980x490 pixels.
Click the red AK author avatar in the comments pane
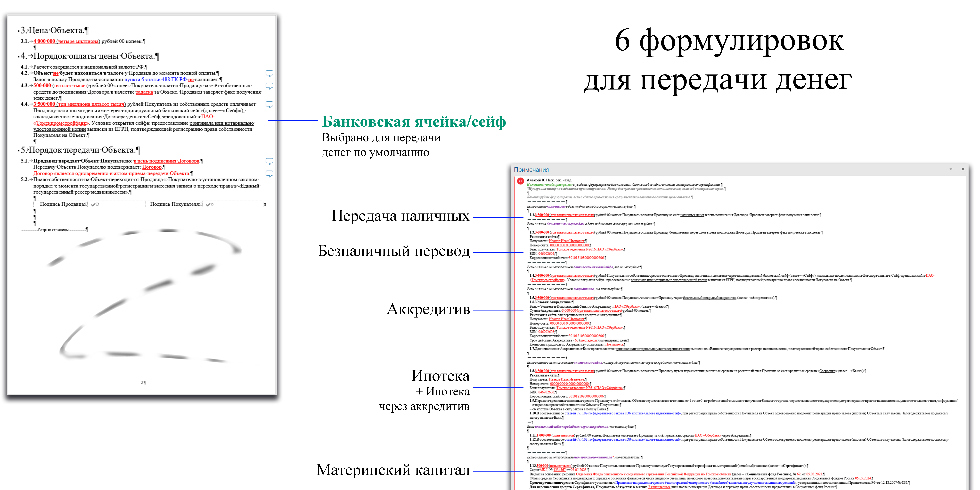[520, 181]
